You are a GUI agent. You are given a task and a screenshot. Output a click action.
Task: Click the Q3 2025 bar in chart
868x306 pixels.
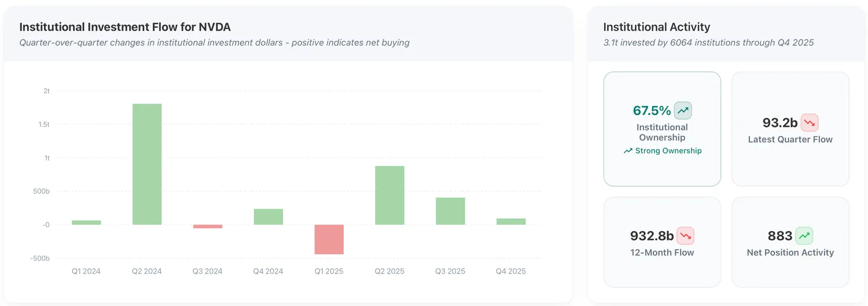click(450, 211)
